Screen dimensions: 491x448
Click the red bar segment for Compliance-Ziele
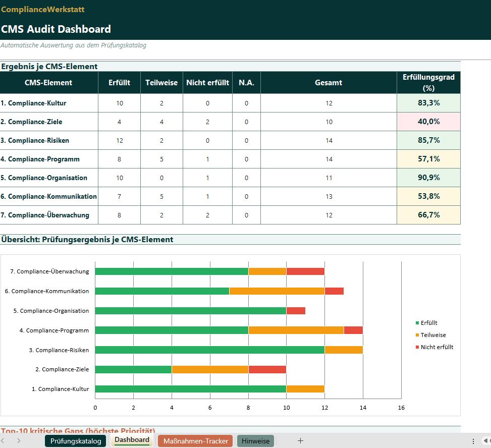[266, 369]
